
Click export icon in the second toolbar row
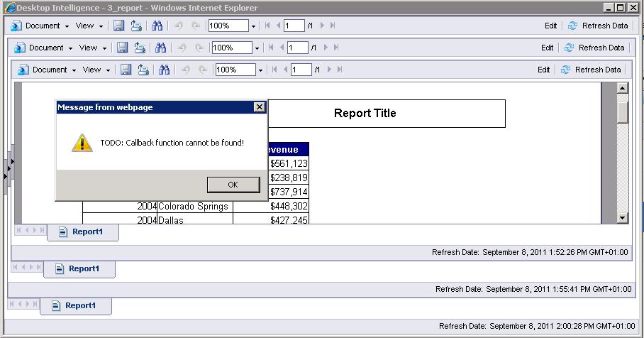pos(140,48)
